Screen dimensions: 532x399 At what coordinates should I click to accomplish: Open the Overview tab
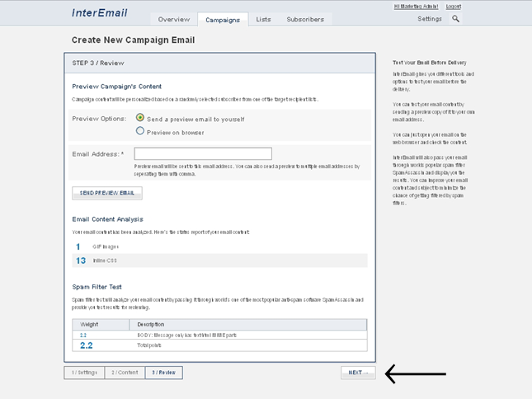pyautogui.click(x=173, y=19)
